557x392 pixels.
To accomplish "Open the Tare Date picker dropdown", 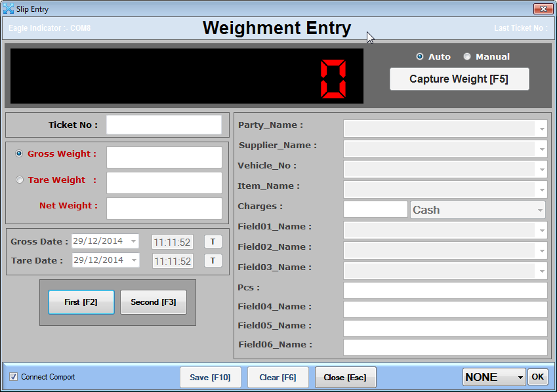I will point(134,260).
